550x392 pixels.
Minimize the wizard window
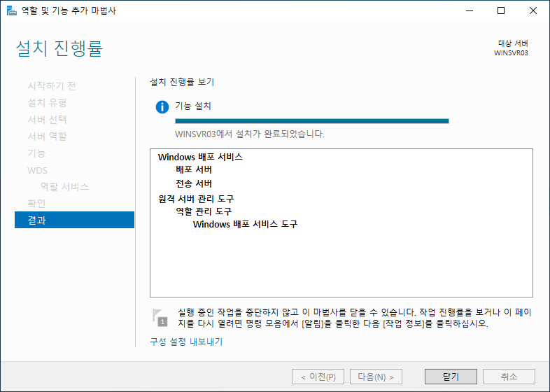coord(470,10)
